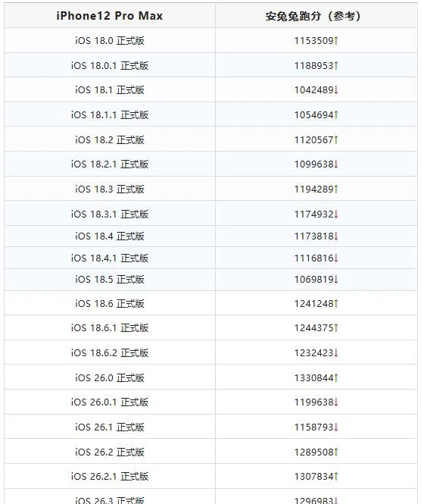Click the red down arrow beside 1042489
The height and width of the screenshot is (504, 421).
pos(336,90)
